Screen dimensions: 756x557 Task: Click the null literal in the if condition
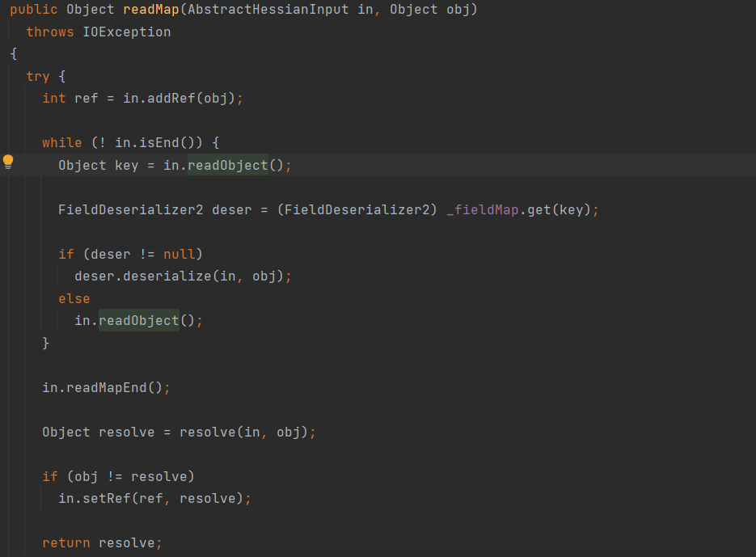coord(179,254)
